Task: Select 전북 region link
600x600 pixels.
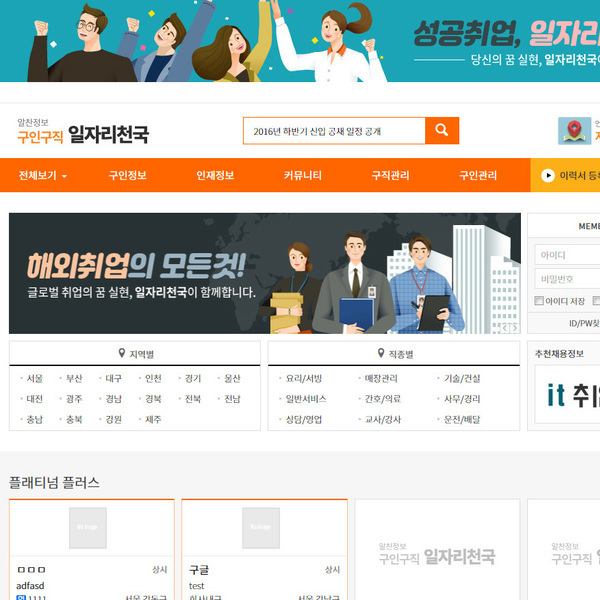Action: (193, 399)
